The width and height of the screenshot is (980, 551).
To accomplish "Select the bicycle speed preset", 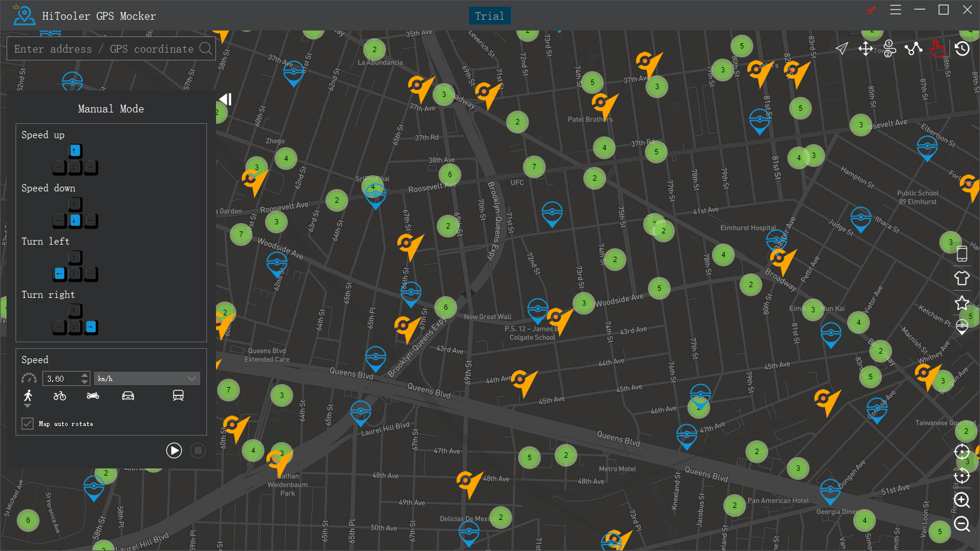I will pyautogui.click(x=60, y=395).
